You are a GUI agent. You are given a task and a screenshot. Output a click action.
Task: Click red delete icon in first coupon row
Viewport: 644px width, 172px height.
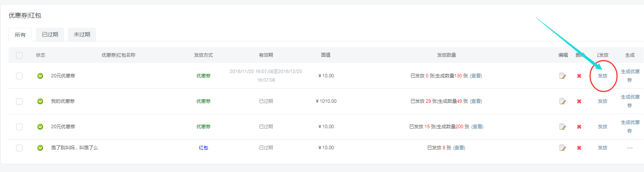(579, 76)
